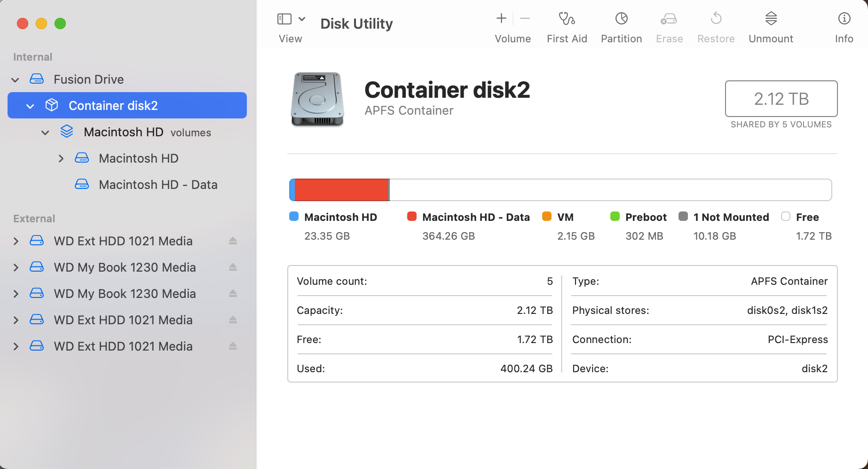
Task: Select Container disk2 in sidebar
Action: [113, 105]
